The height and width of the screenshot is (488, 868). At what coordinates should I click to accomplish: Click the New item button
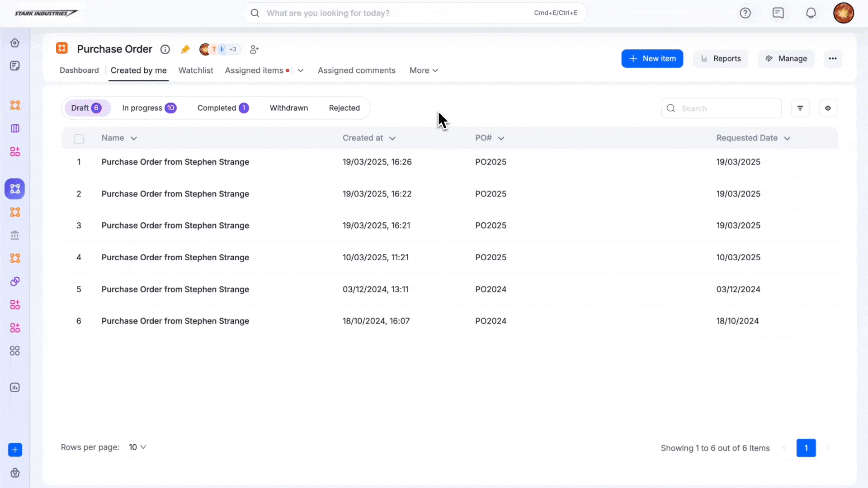tap(652, 59)
